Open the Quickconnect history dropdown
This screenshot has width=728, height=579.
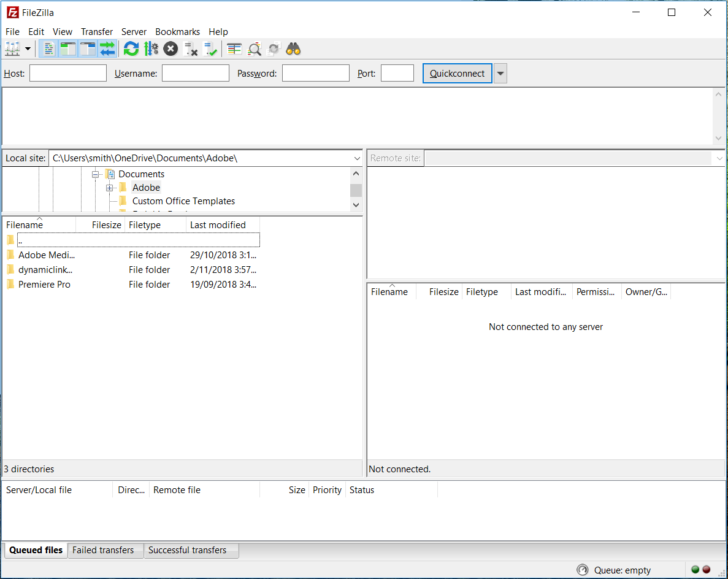[x=500, y=74]
